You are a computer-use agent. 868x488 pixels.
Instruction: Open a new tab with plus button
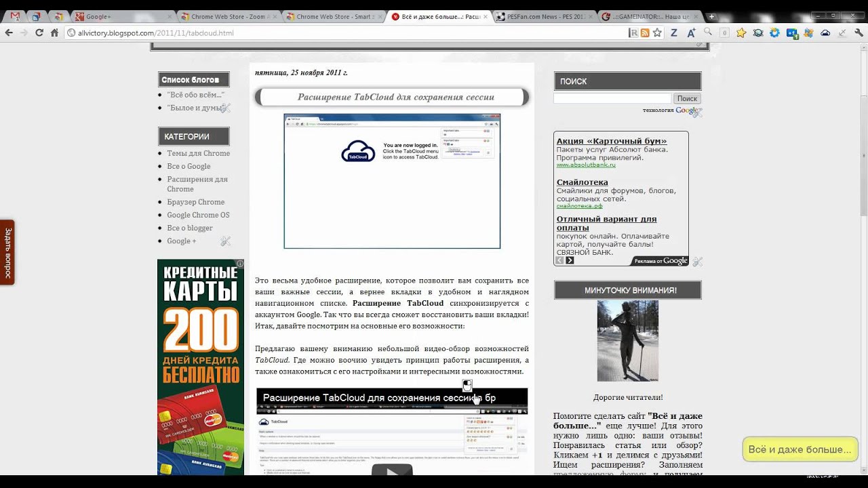[711, 16]
